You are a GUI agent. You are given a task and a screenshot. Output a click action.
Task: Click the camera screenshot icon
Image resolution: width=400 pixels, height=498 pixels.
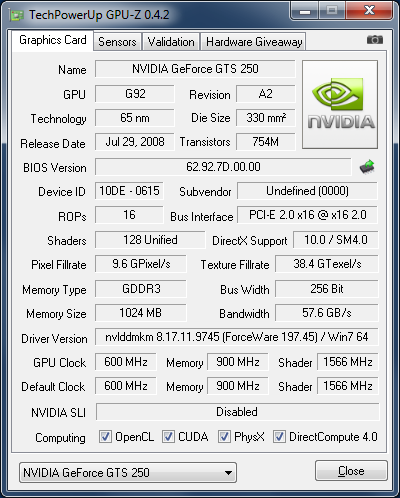click(375, 40)
